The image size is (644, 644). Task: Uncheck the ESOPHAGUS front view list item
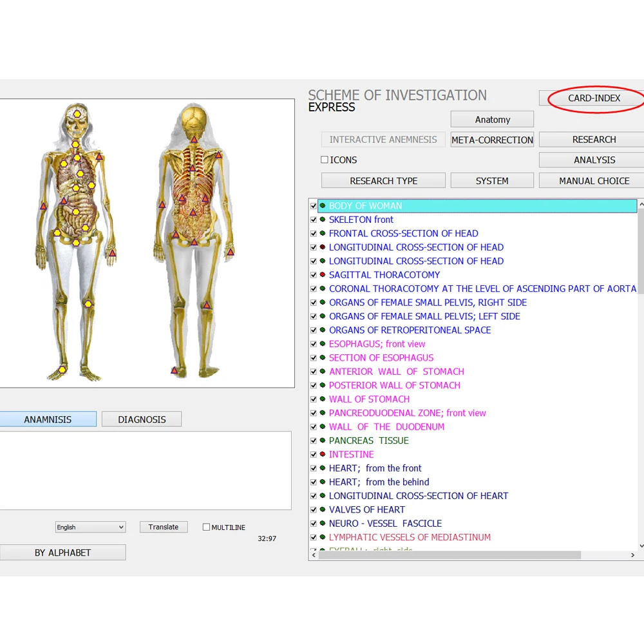pos(313,344)
